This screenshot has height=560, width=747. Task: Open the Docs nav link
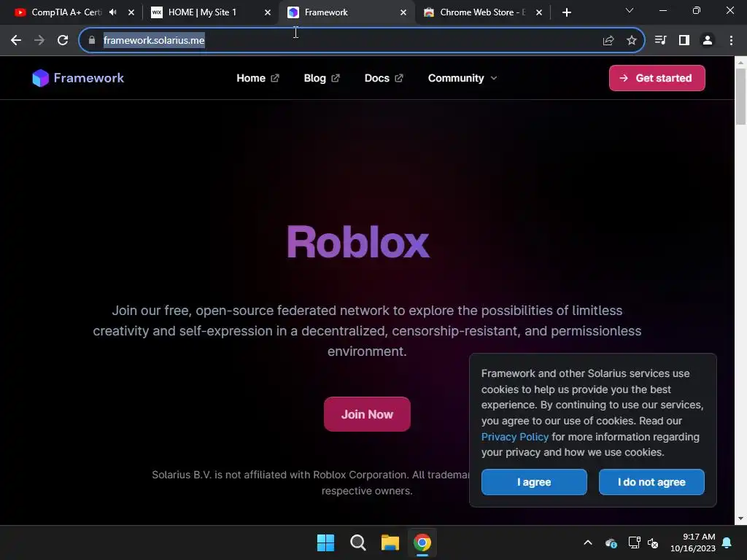point(384,78)
